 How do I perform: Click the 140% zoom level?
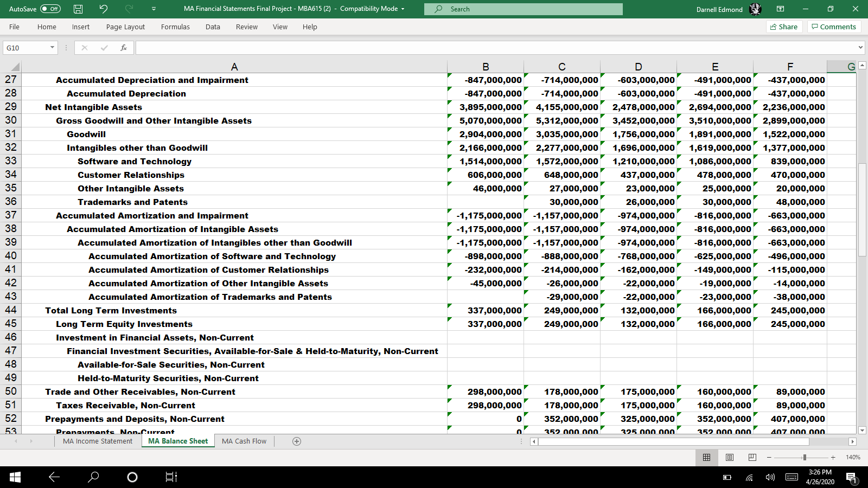click(853, 458)
